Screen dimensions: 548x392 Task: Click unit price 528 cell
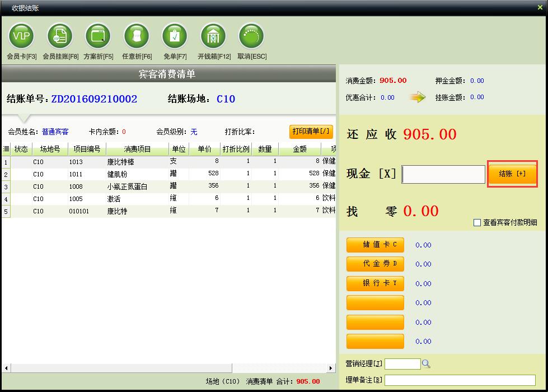[x=213, y=173]
